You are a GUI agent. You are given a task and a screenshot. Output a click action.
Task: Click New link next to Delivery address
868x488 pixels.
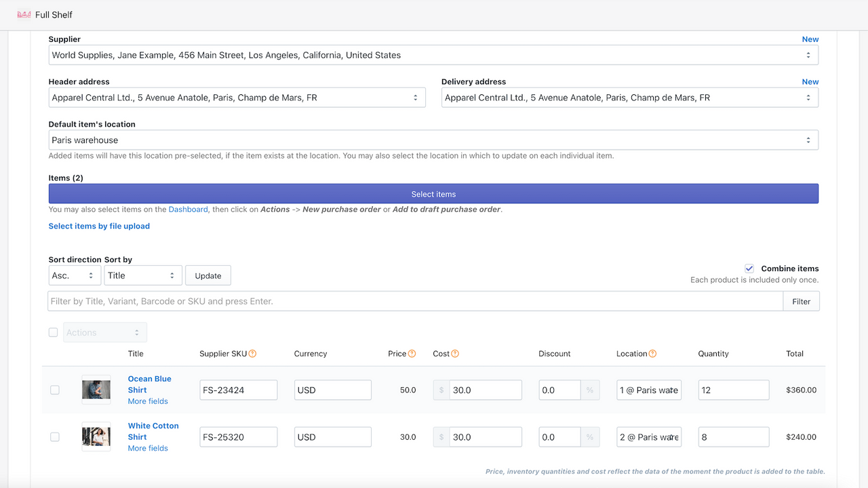coord(810,81)
